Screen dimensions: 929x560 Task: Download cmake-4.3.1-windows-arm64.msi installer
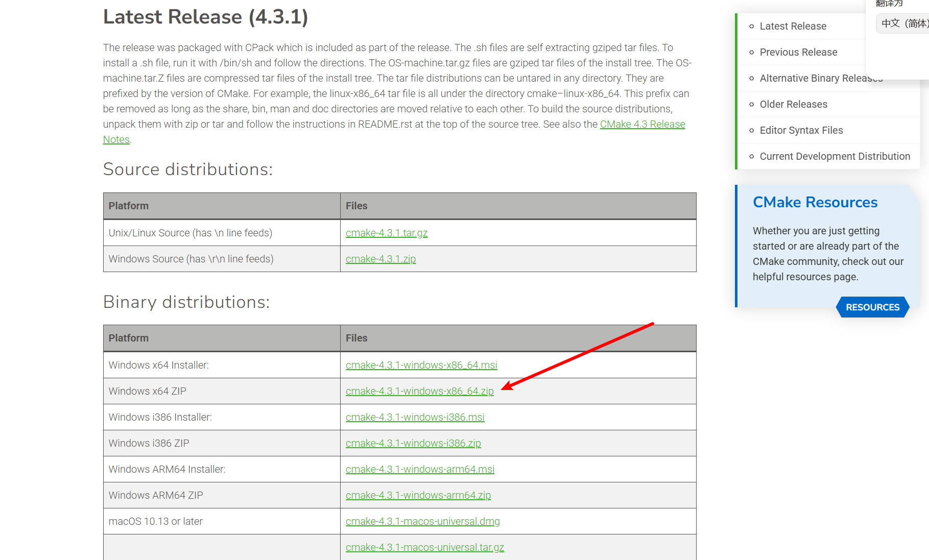pyautogui.click(x=420, y=469)
